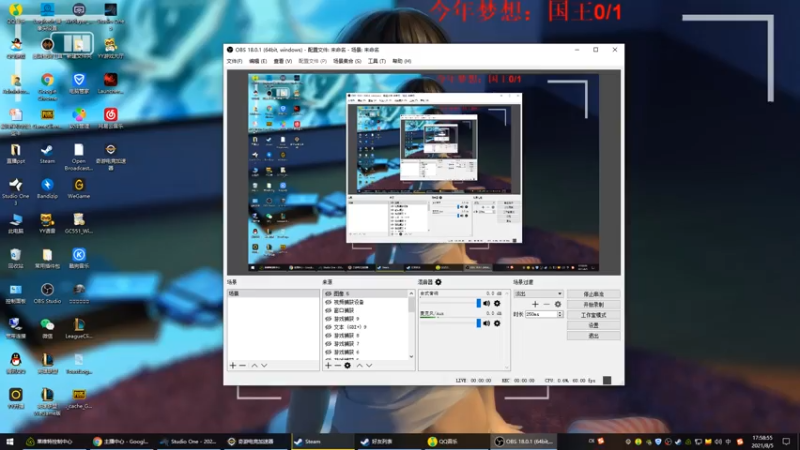Remove scene transition with minus icon
The width and height of the screenshot is (800, 450).
(546, 304)
